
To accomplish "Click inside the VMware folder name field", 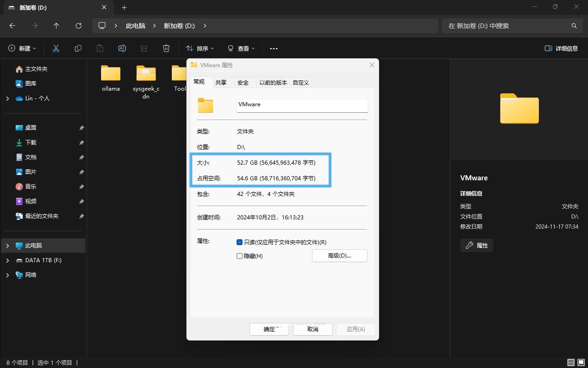I will pos(302,105).
